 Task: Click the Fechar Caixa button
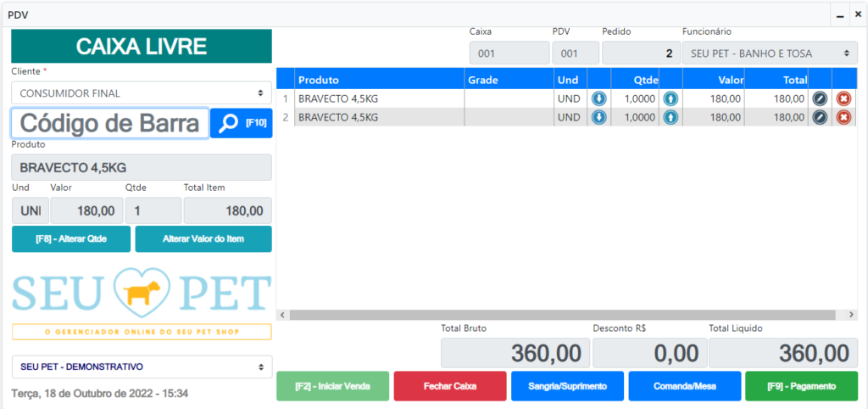[x=450, y=386]
